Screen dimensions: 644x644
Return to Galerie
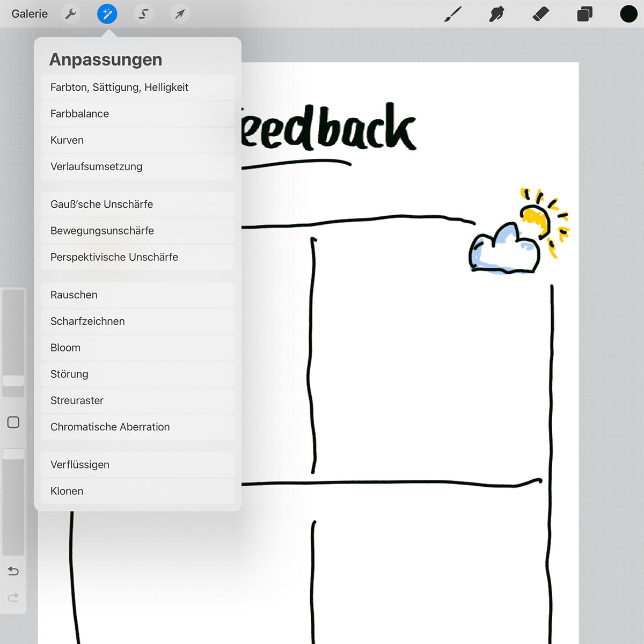click(x=30, y=14)
